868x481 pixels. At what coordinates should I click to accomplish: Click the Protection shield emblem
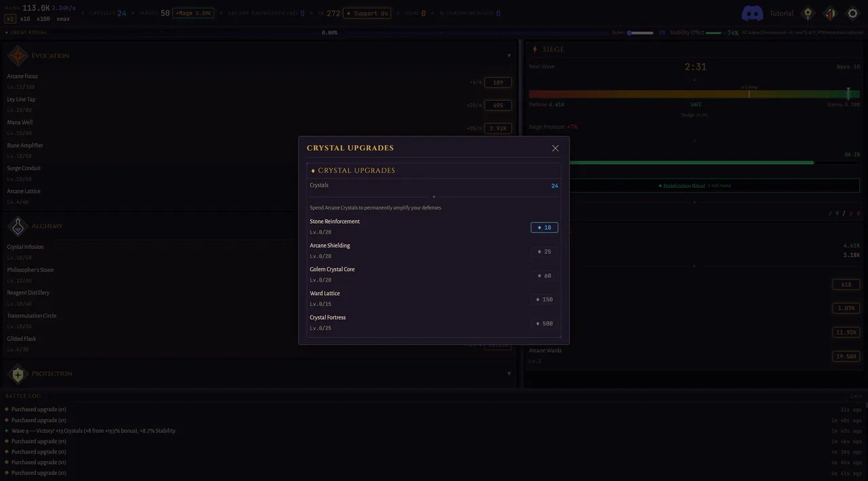[x=18, y=374]
